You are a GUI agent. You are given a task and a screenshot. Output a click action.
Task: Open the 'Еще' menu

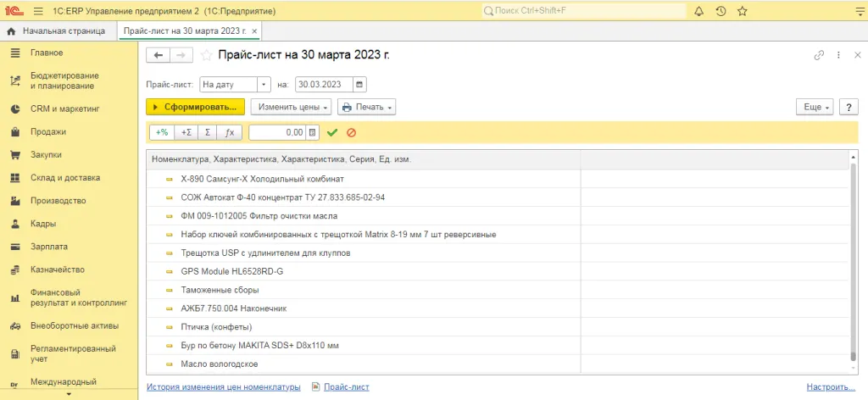click(x=815, y=107)
